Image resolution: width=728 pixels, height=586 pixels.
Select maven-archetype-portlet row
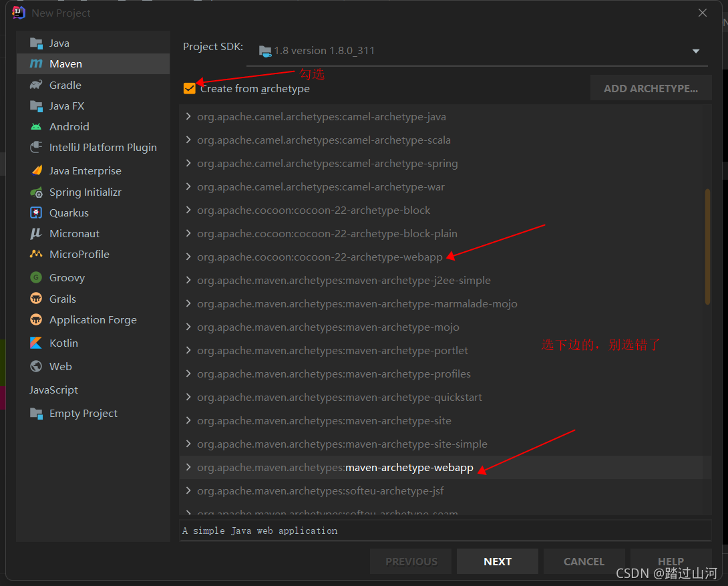tap(445, 351)
